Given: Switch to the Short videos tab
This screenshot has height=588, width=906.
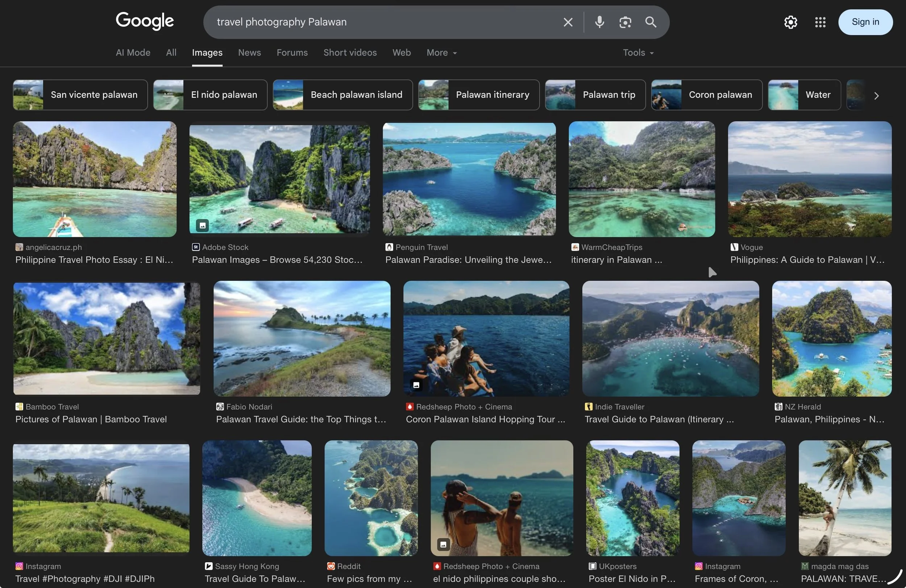Looking at the screenshot, I should [x=350, y=53].
